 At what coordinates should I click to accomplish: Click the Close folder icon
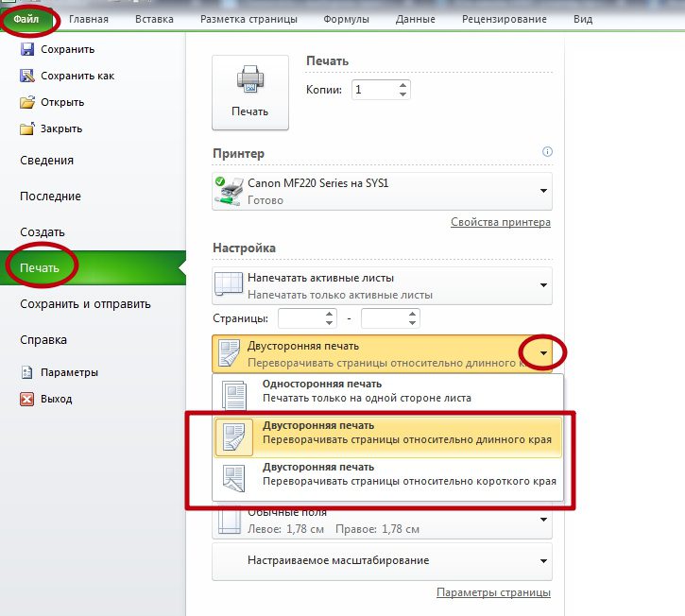pyautogui.click(x=27, y=128)
